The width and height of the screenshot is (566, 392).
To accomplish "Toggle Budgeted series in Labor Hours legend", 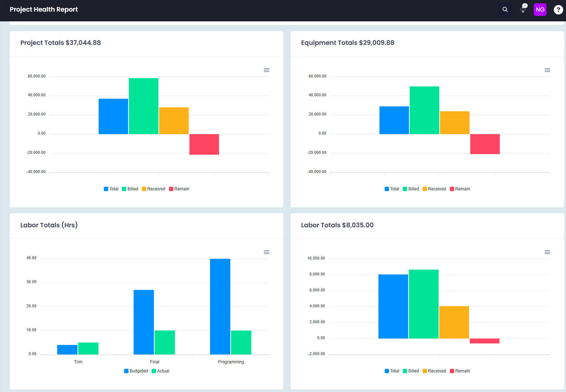I will pos(136,371).
